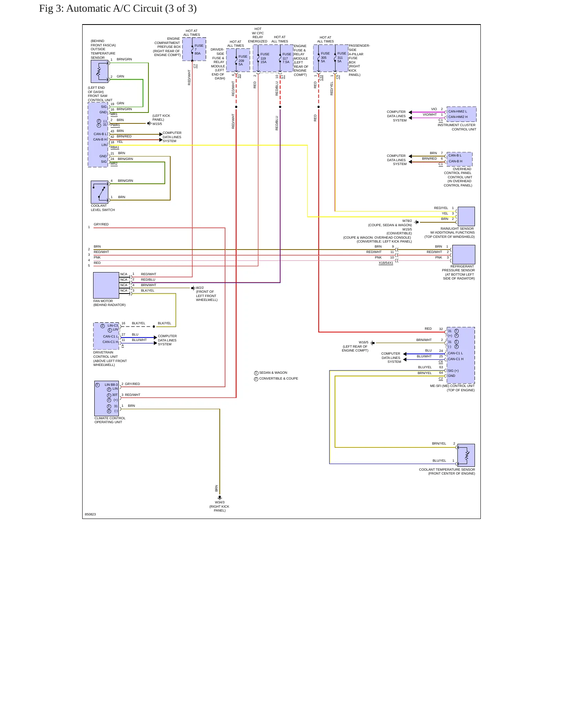Click the W16/5 ground symbol

click(x=372, y=343)
